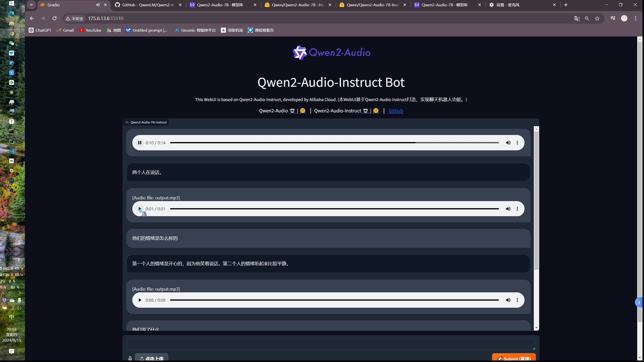The width and height of the screenshot is (644, 362).
Task: Open the media control icon in toolbar
Action: (x=613, y=18)
